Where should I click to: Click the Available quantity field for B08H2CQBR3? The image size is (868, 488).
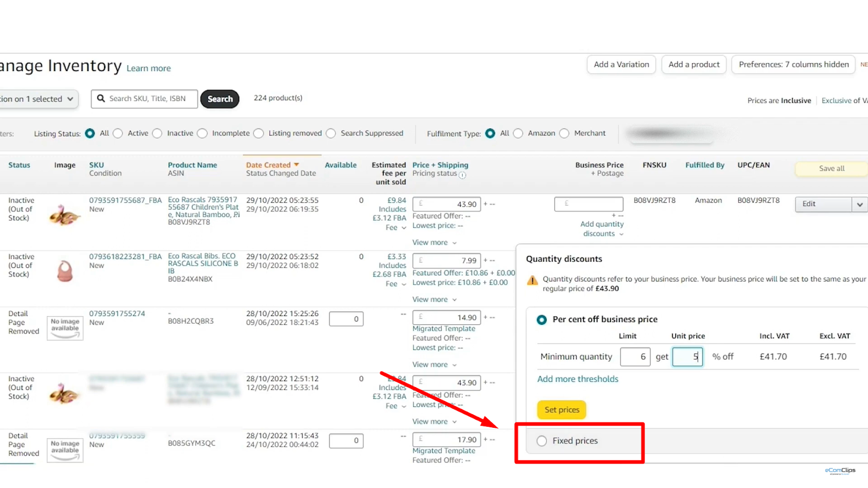[346, 319]
